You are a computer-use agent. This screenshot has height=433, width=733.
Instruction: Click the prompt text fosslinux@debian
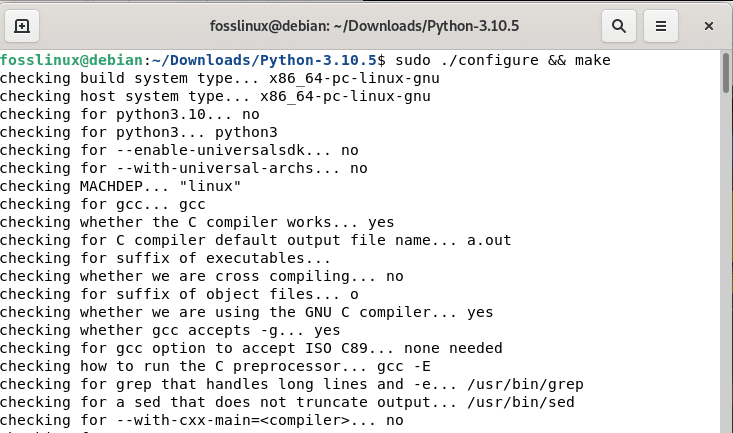pyautogui.click(x=72, y=60)
